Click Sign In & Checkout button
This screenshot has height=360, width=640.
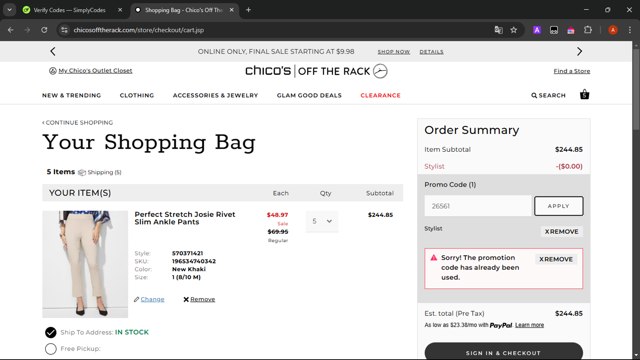pyautogui.click(x=503, y=352)
